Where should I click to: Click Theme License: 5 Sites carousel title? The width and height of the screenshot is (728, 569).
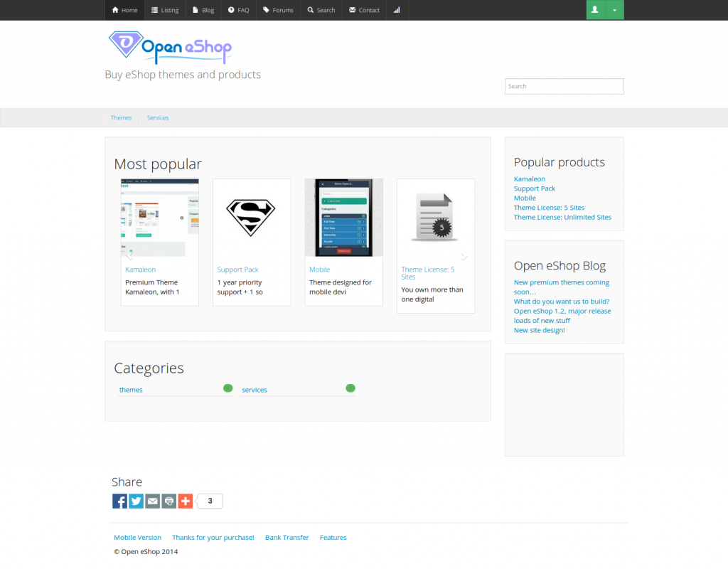coord(427,273)
